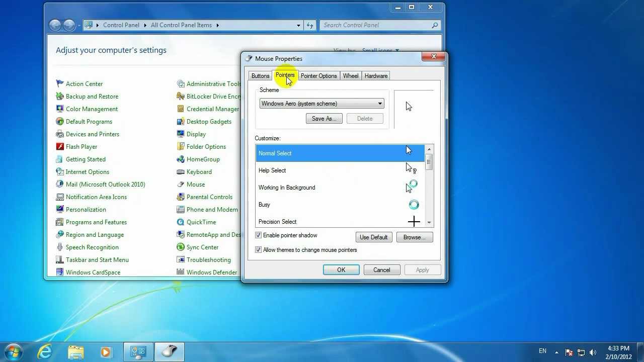This screenshot has height=362, width=644.
Task: Launch Internet Explorer from the taskbar
Action: (x=45, y=352)
